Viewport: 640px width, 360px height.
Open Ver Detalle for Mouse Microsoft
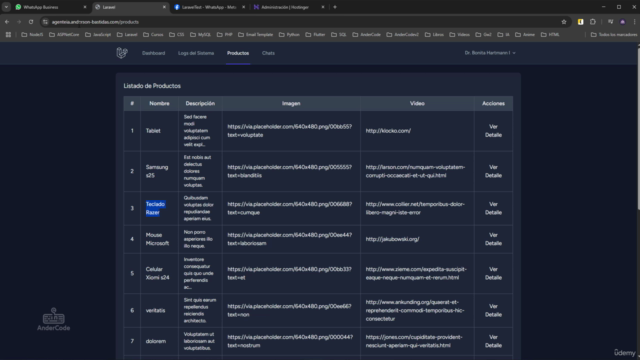pos(493,239)
